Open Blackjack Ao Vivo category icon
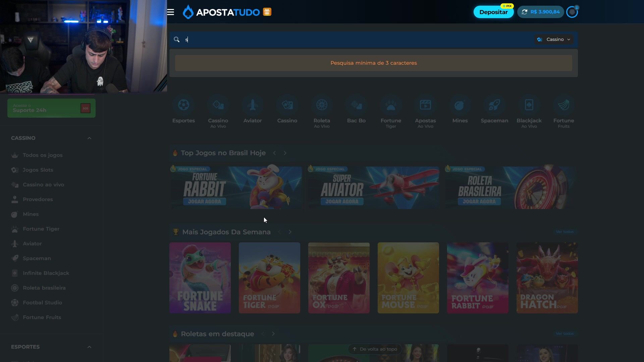This screenshot has width=644, height=362. [x=529, y=105]
